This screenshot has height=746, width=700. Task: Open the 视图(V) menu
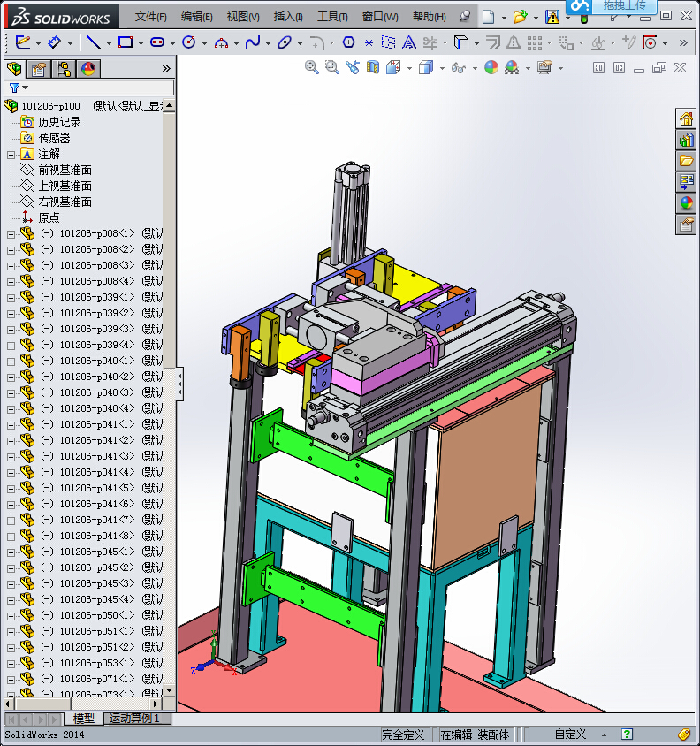243,17
